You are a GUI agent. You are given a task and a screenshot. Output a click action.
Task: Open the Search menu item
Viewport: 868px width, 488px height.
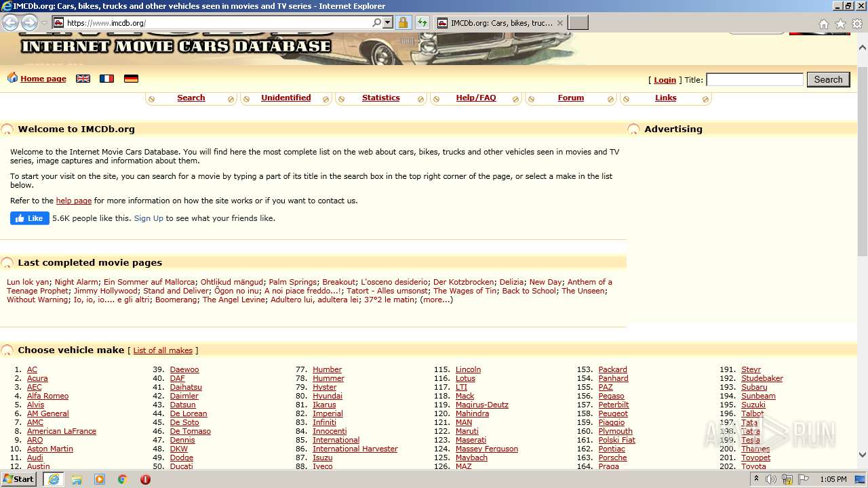coord(191,98)
